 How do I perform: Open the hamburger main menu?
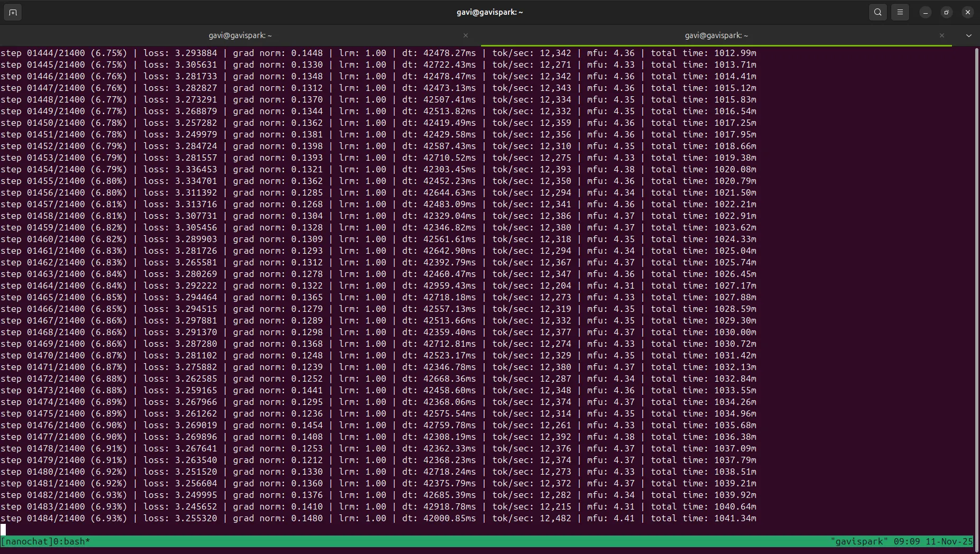(900, 12)
